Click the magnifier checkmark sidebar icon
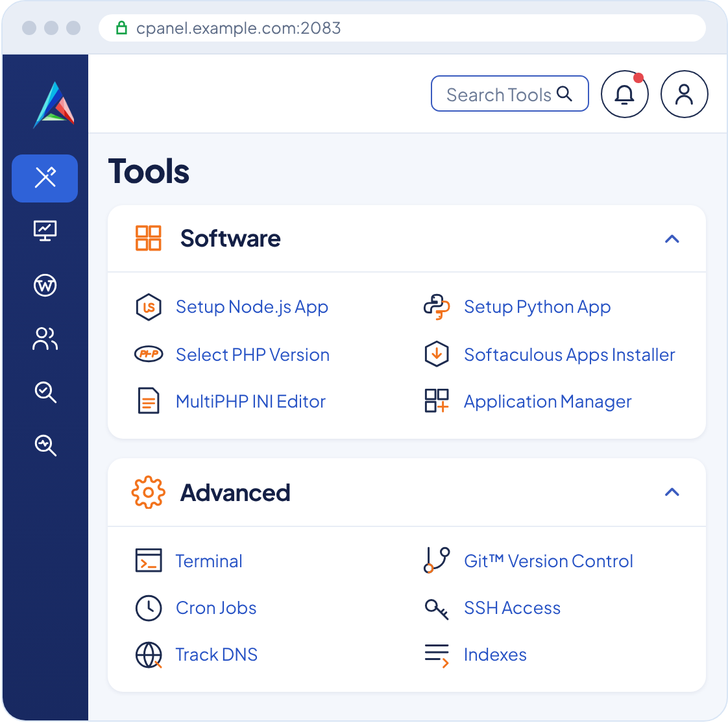728x723 pixels. point(45,393)
